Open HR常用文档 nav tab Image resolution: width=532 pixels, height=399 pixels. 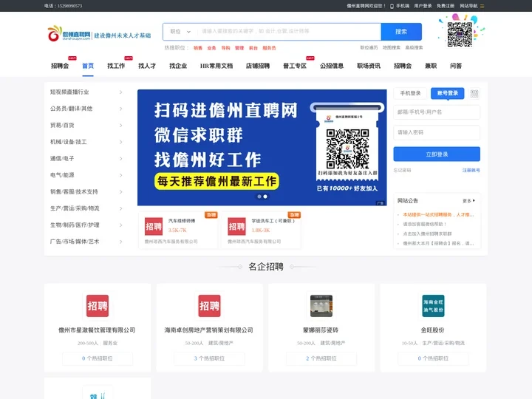coord(216,66)
